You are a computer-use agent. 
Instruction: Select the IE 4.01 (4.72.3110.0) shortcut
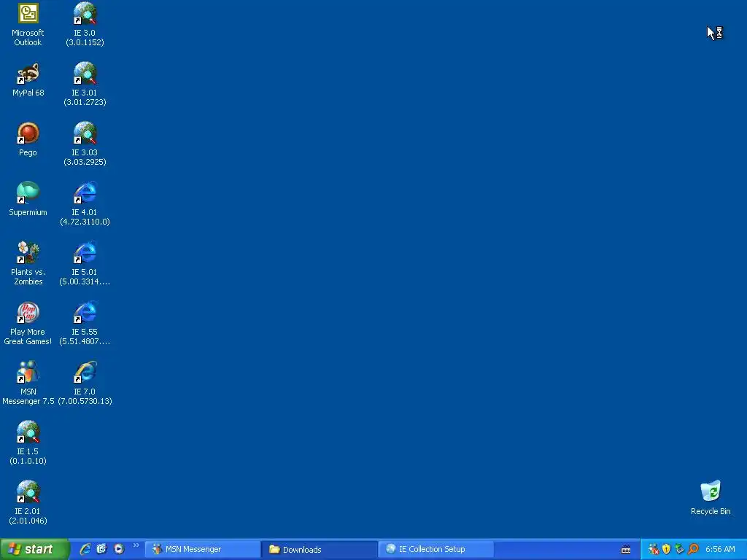[x=85, y=204]
